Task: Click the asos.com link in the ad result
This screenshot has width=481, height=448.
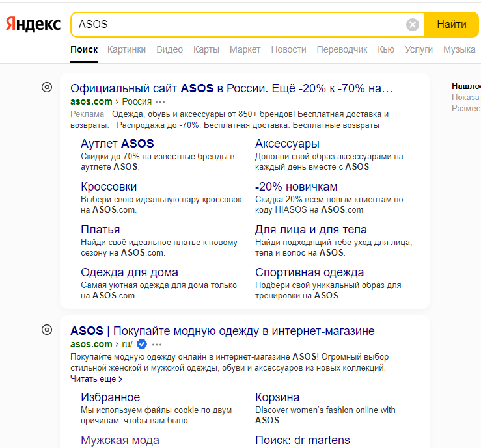Action: click(91, 101)
